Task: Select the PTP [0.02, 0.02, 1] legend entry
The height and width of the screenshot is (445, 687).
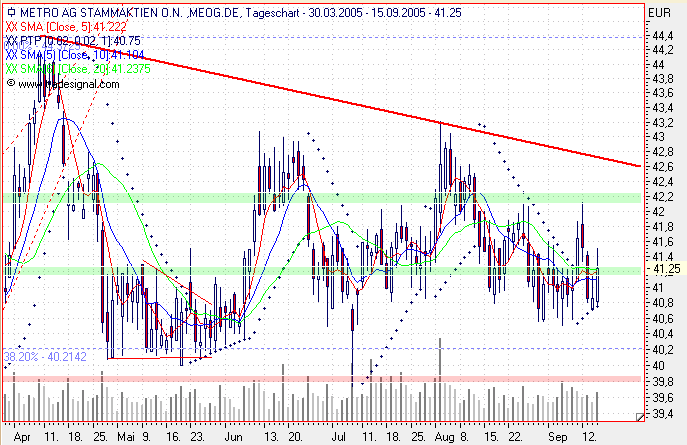Action: click(73, 41)
